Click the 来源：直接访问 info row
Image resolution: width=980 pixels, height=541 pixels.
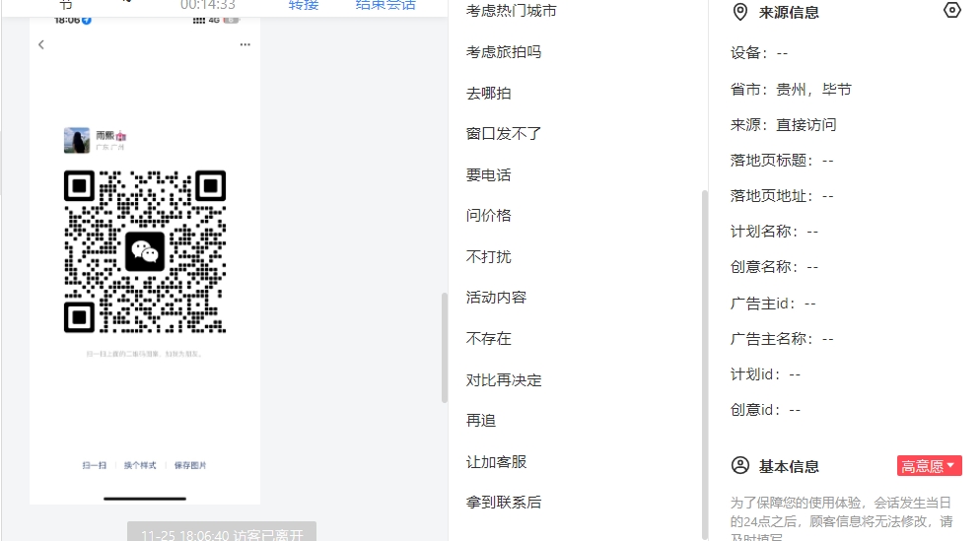(783, 125)
